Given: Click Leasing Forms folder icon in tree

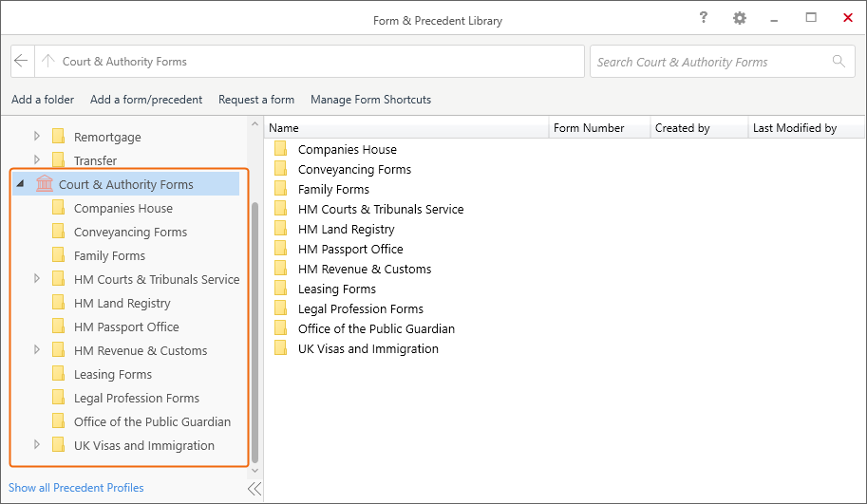Looking at the screenshot, I should click(x=58, y=374).
